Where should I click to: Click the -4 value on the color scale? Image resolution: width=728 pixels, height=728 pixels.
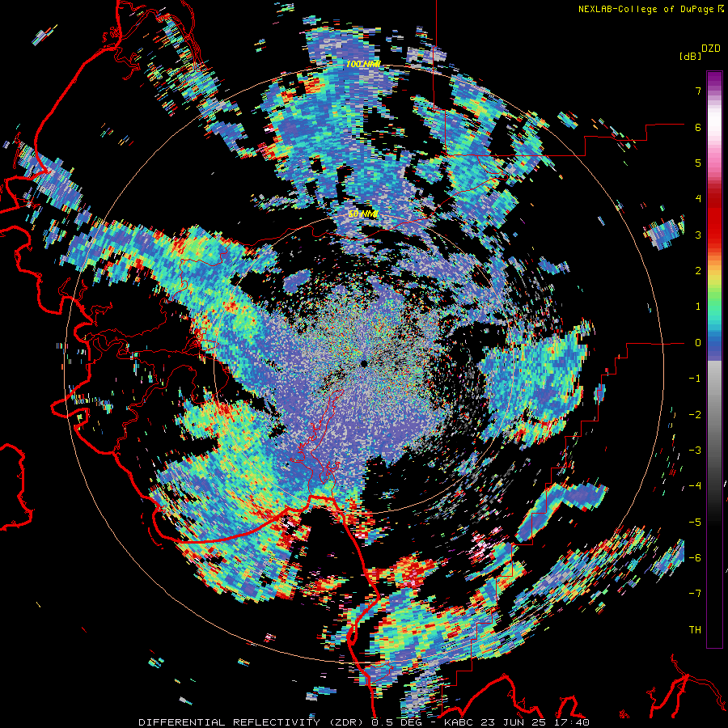(x=695, y=486)
